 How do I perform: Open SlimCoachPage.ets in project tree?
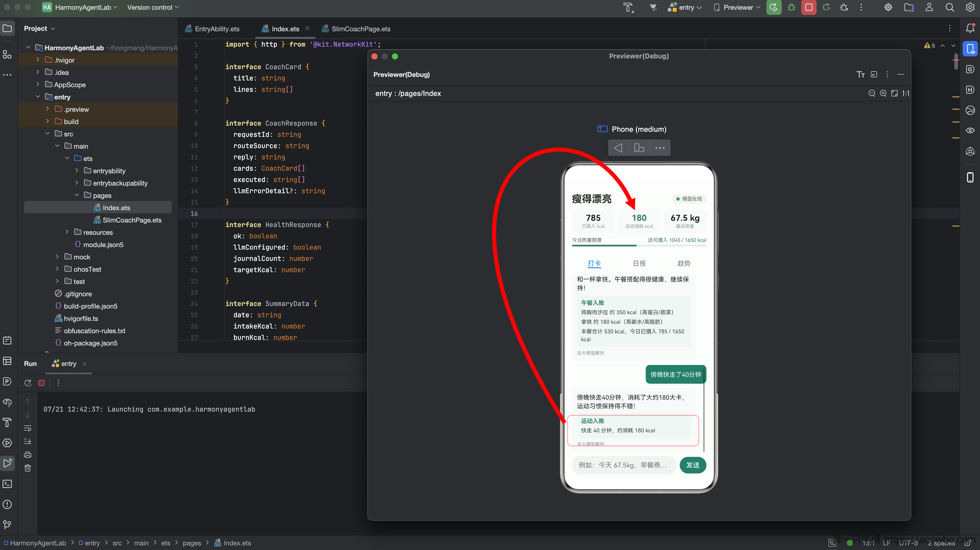click(x=128, y=220)
